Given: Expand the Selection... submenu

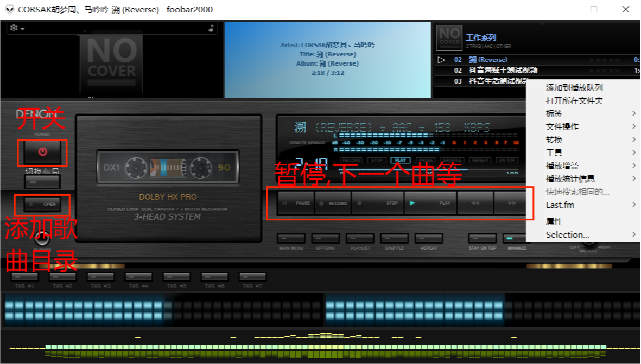Looking at the screenshot, I should pos(583,234).
